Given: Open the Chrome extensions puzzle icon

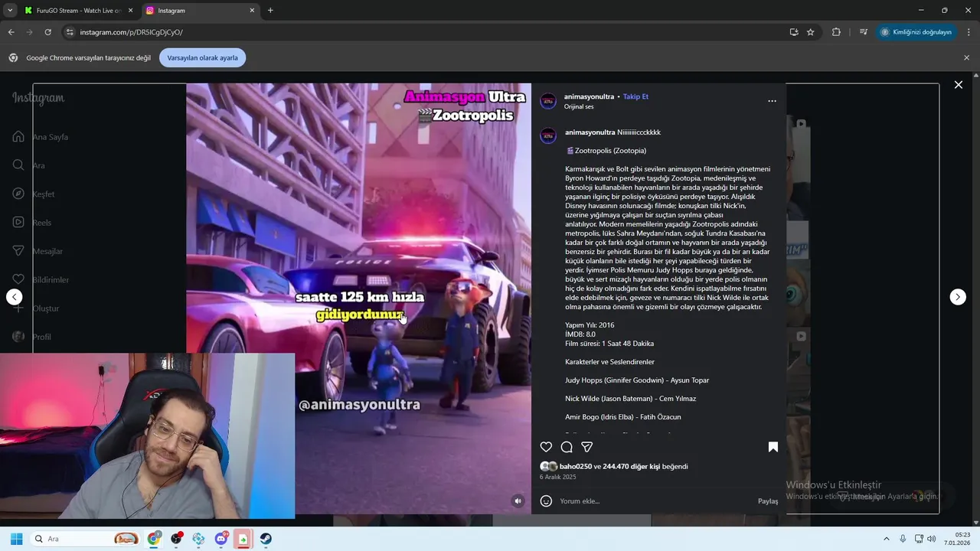Looking at the screenshot, I should point(836,32).
